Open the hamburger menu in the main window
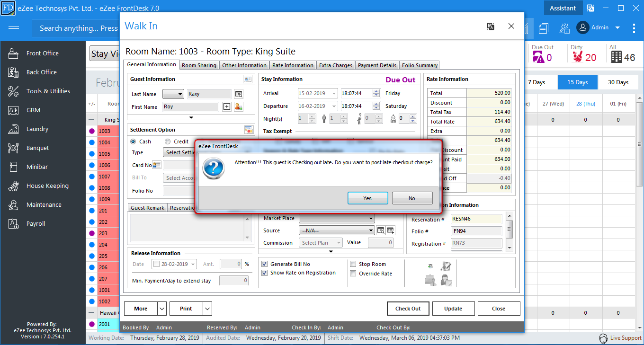The height and width of the screenshot is (345, 644). [14, 28]
